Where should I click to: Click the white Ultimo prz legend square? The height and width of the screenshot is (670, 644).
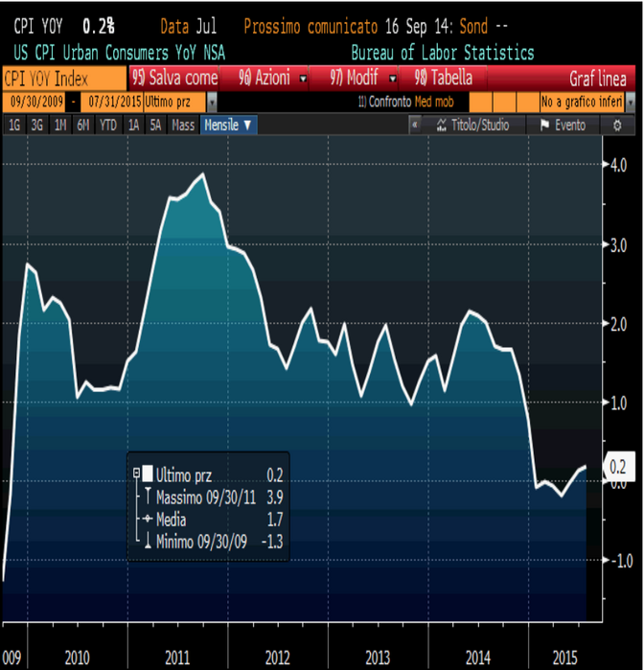pyautogui.click(x=147, y=474)
